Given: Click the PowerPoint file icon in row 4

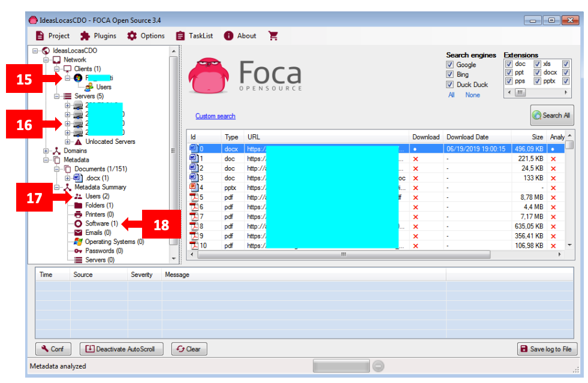Looking at the screenshot, I should pyautogui.click(x=194, y=187).
